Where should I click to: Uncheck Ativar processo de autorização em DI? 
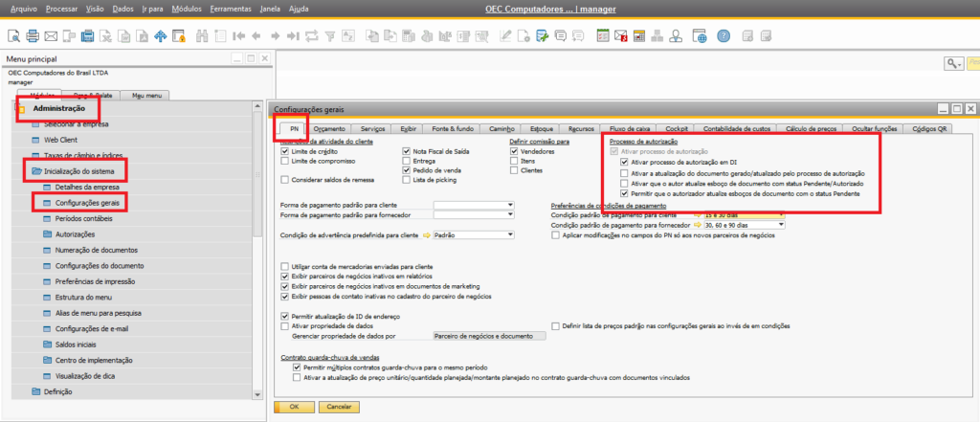pyautogui.click(x=624, y=163)
